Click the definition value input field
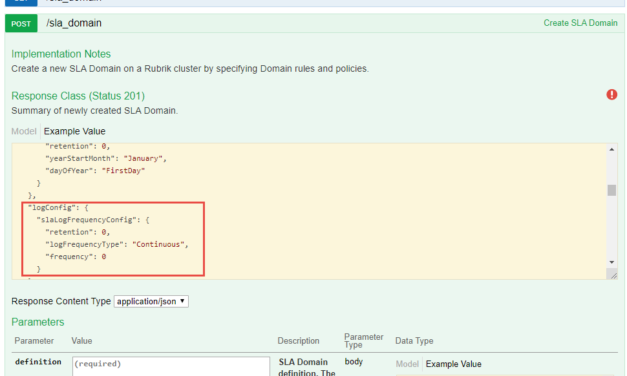The height and width of the screenshot is (376, 627). coord(171,366)
